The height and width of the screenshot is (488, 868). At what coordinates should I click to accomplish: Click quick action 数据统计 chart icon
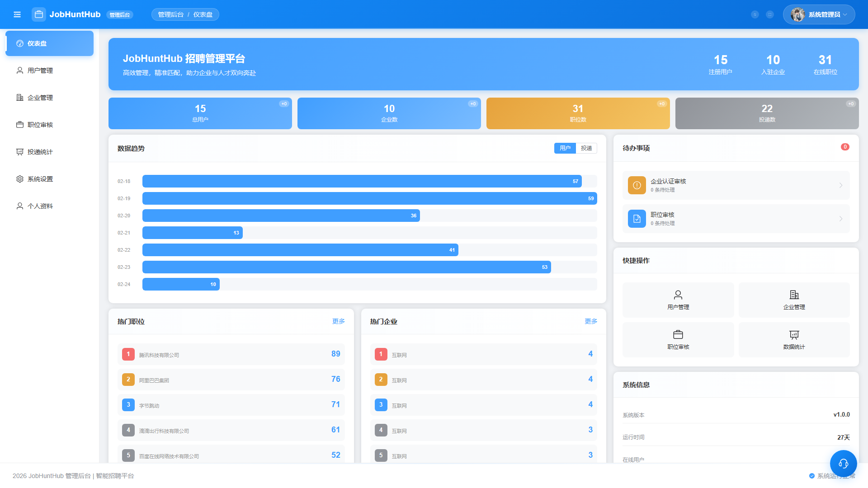(x=794, y=335)
